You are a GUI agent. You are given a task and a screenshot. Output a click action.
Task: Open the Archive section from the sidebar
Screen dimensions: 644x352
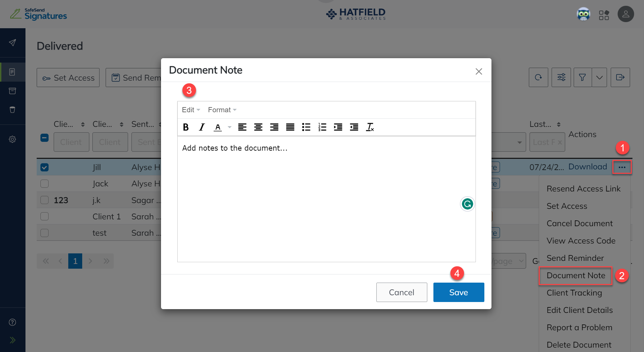pyautogui.click(x=13, y=91)
